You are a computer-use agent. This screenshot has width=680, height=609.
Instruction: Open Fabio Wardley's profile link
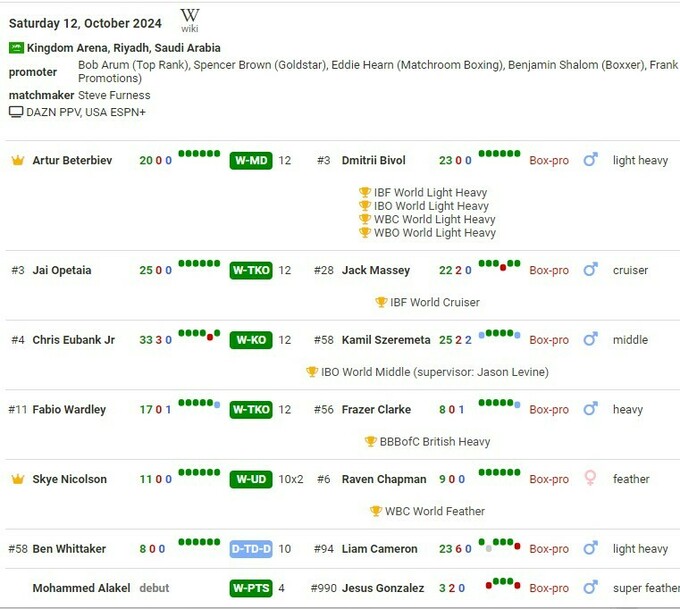click(x=69, y=409)
